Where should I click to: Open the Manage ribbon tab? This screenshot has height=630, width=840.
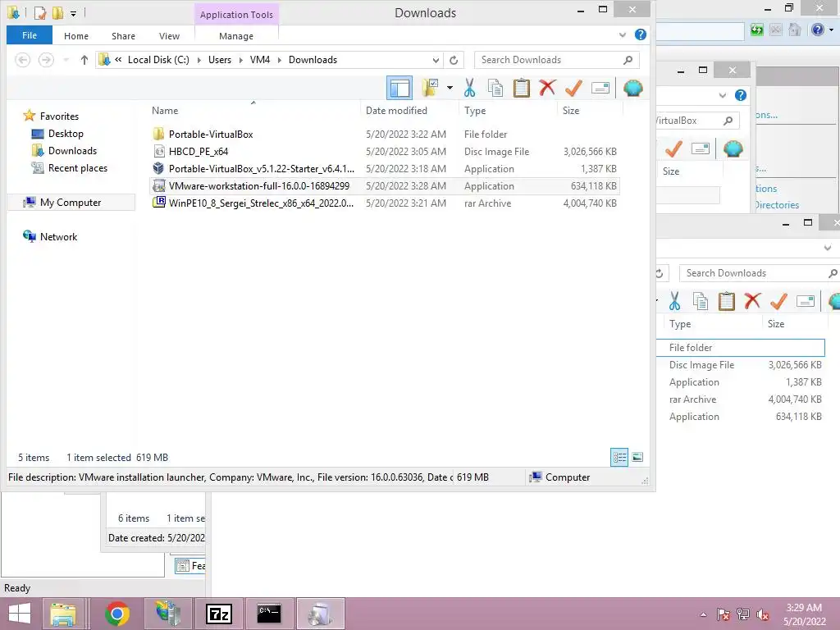pyautogui.click(x=236, y=36)
